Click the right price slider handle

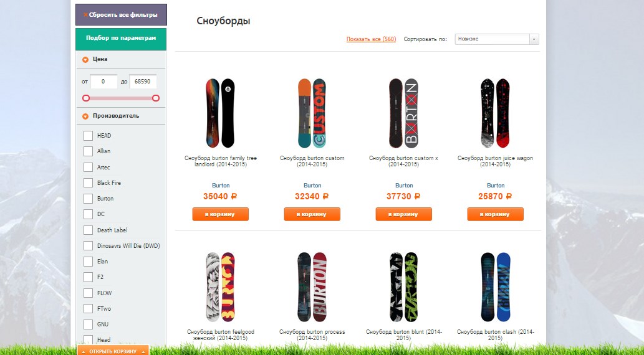click(x=156, y=98)
